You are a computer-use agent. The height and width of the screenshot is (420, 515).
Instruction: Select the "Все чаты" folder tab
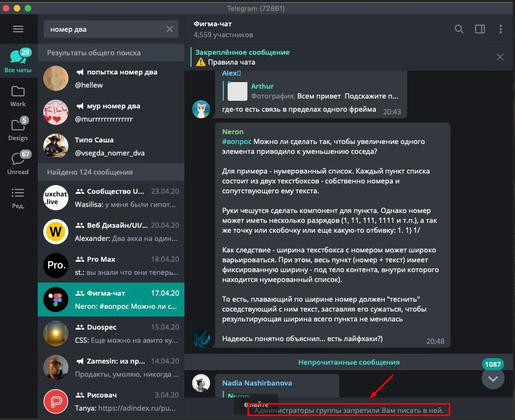tap(18, 60)
